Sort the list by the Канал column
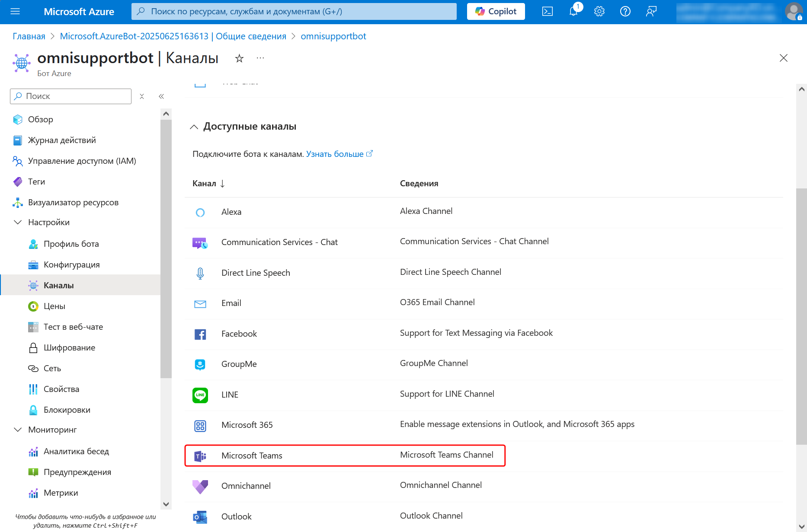Screen dimensions: 807x532 [208, 184]
